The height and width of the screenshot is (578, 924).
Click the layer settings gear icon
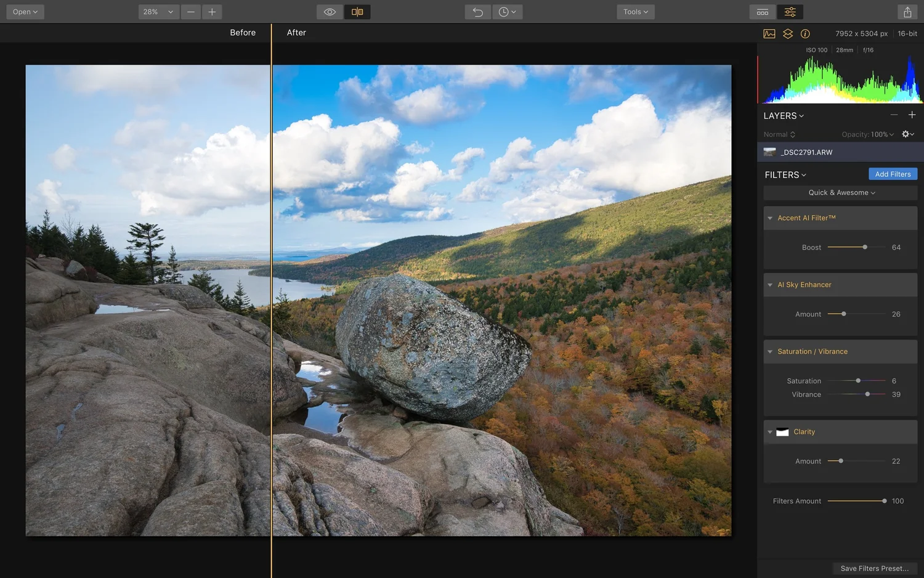[907, 134]
